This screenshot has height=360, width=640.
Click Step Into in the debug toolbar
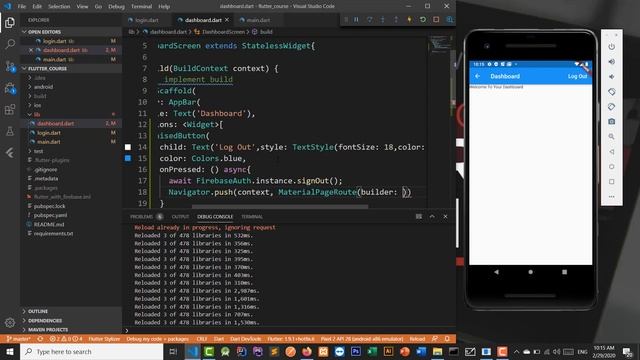point(382,20)
